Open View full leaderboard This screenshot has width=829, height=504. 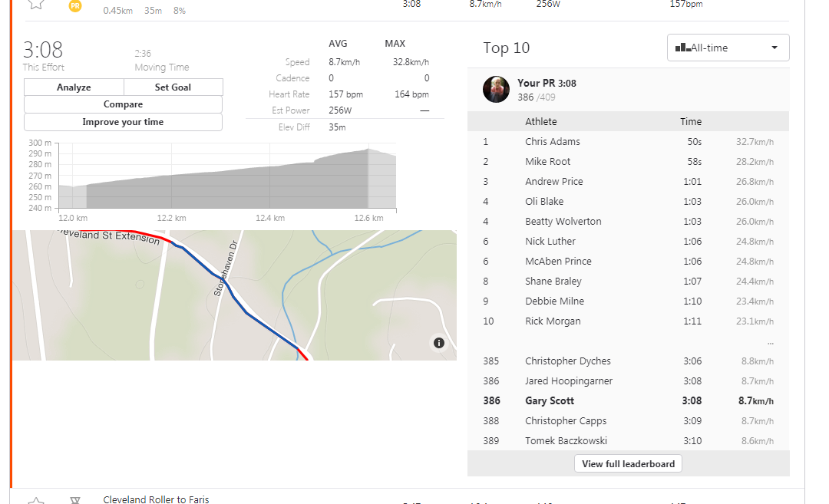628,463
